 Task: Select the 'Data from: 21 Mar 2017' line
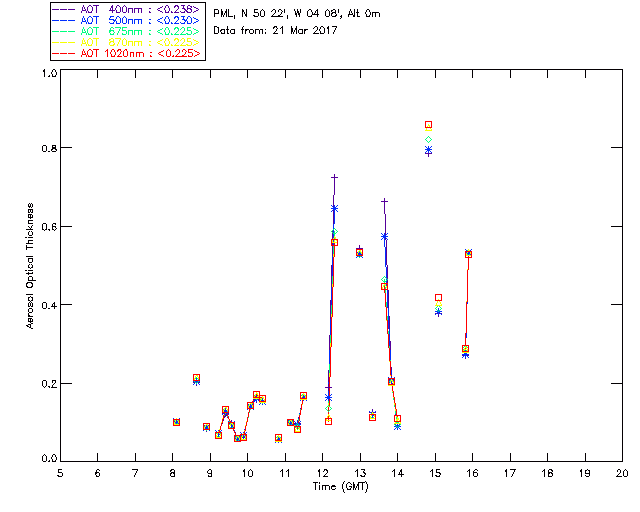click(x=275, y=31)
